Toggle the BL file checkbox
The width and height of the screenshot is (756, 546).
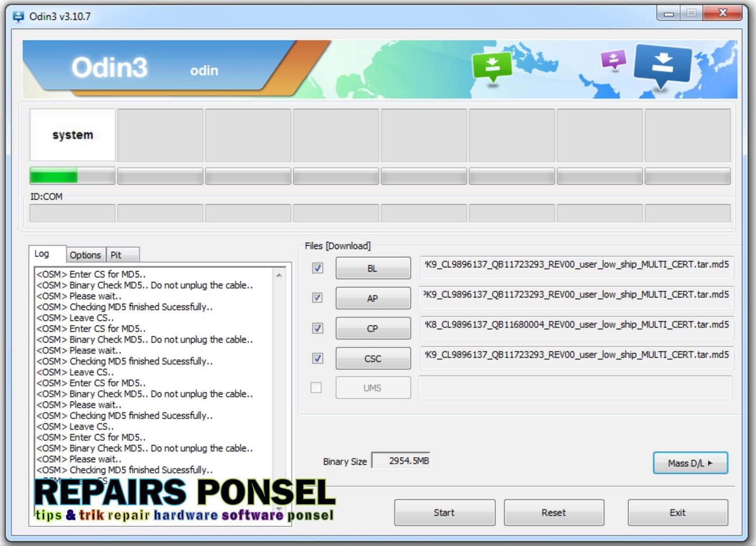point(318,268)
